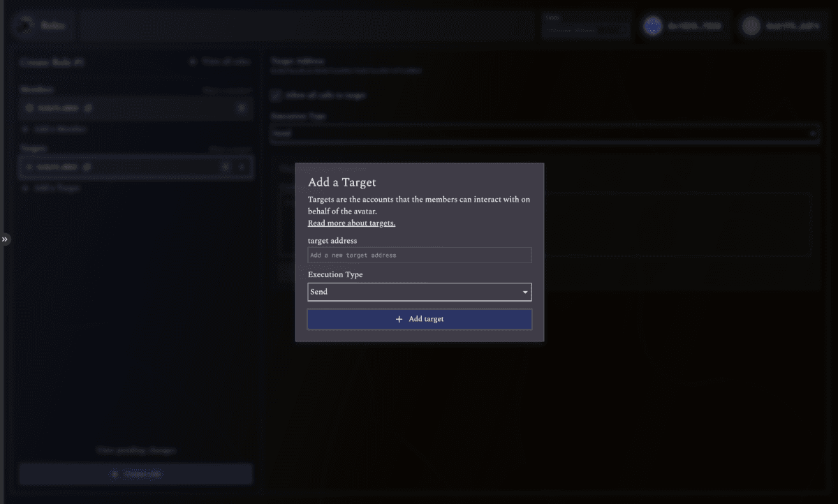Expand the collapsed sidebar with double-chevron

pyautogui.click(x=5, y=239)
